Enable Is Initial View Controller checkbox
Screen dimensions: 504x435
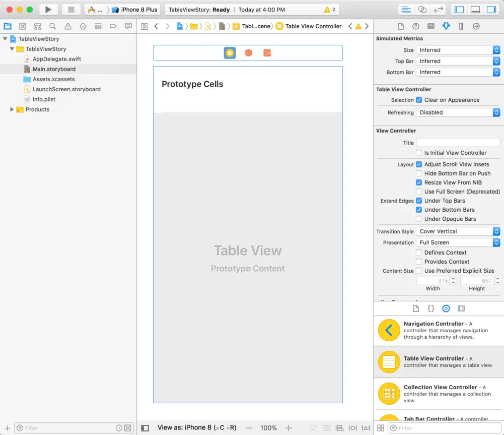(419, 153)
